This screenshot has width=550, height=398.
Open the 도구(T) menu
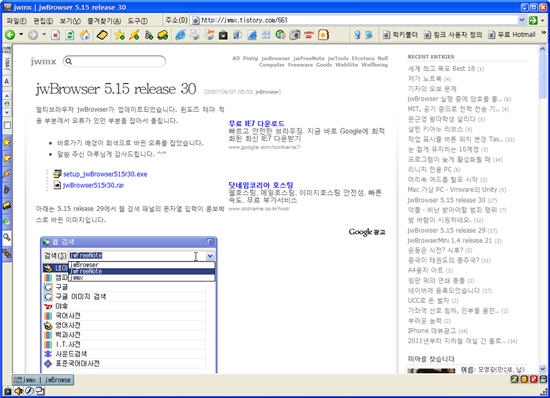[138, 21]
